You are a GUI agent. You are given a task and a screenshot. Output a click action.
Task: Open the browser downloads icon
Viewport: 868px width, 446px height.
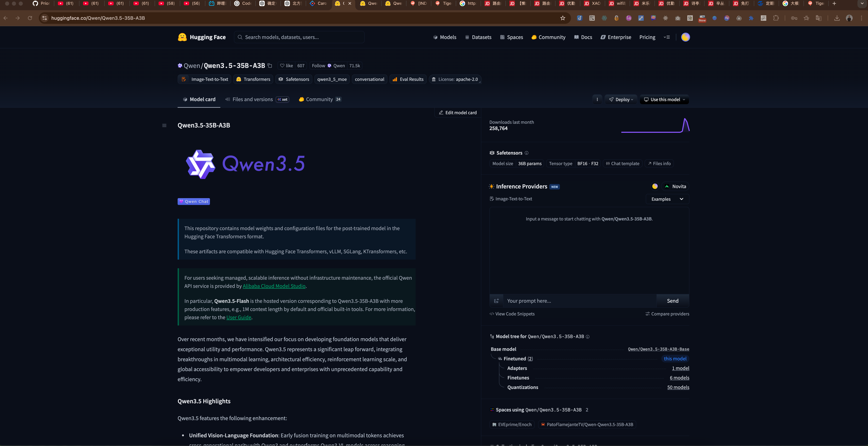(x=837, y=18)
